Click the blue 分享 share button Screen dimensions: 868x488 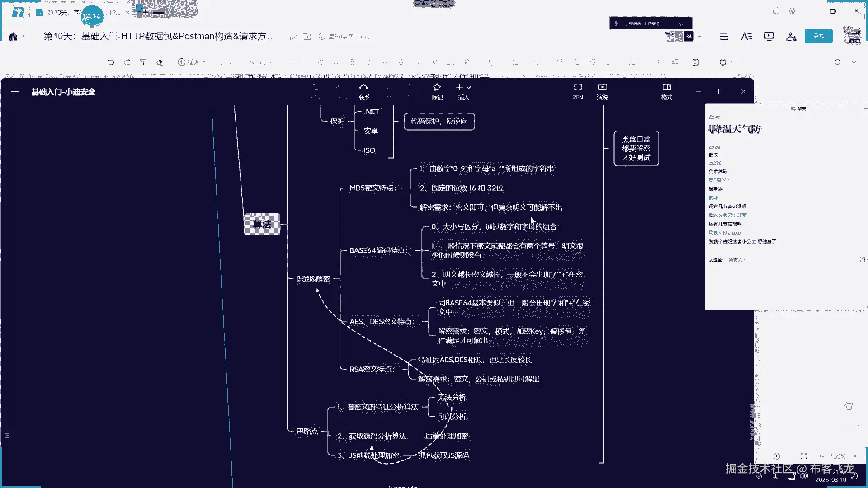tap(819, 37)
